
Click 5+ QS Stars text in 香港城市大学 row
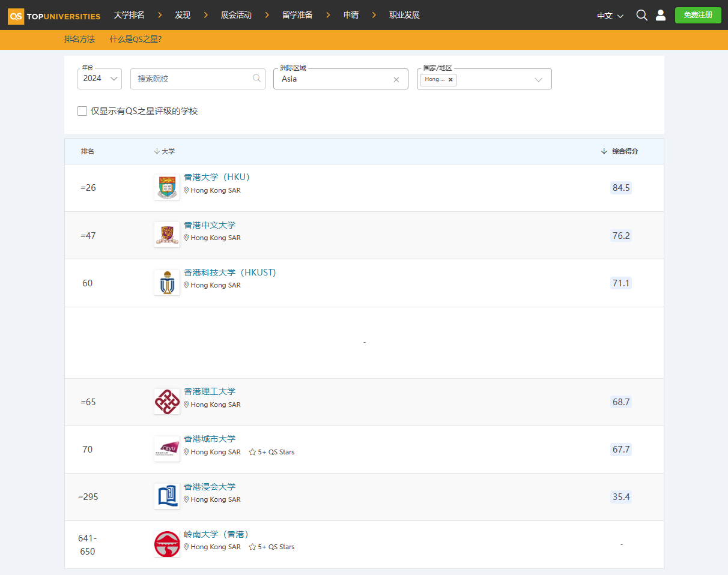coord(276,452)
